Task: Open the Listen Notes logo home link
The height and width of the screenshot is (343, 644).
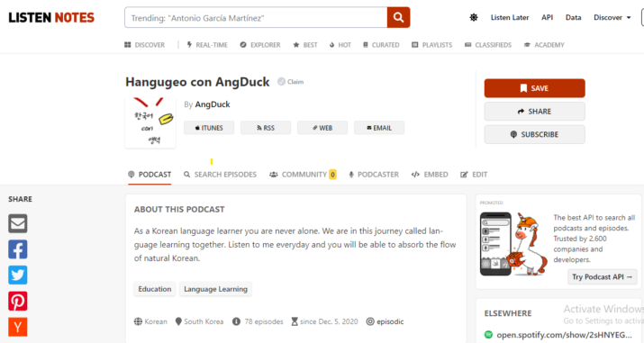Action: 51,17
